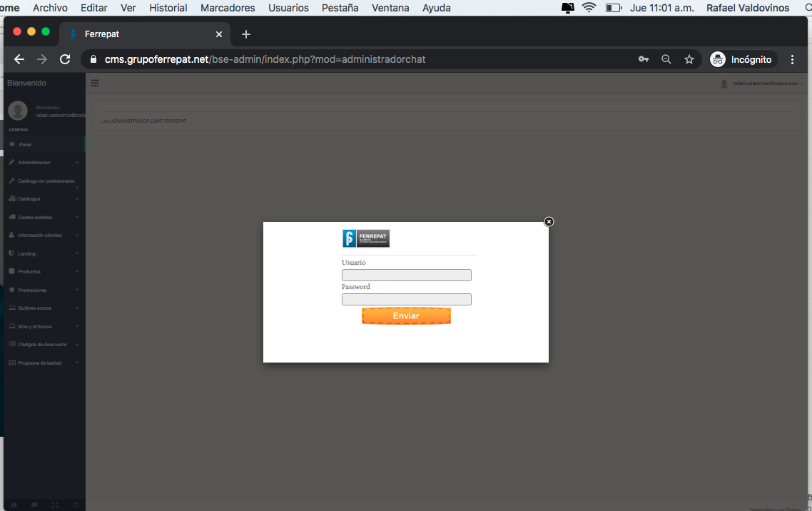Click the Códigos de descuento barcode icon
Viewport: 812px width, 511px height.
[12, 344]
